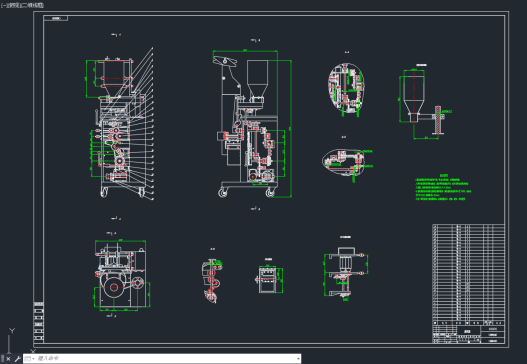Expand command history arrow at command line end
The image size is (527, 364).
[298, 359]
